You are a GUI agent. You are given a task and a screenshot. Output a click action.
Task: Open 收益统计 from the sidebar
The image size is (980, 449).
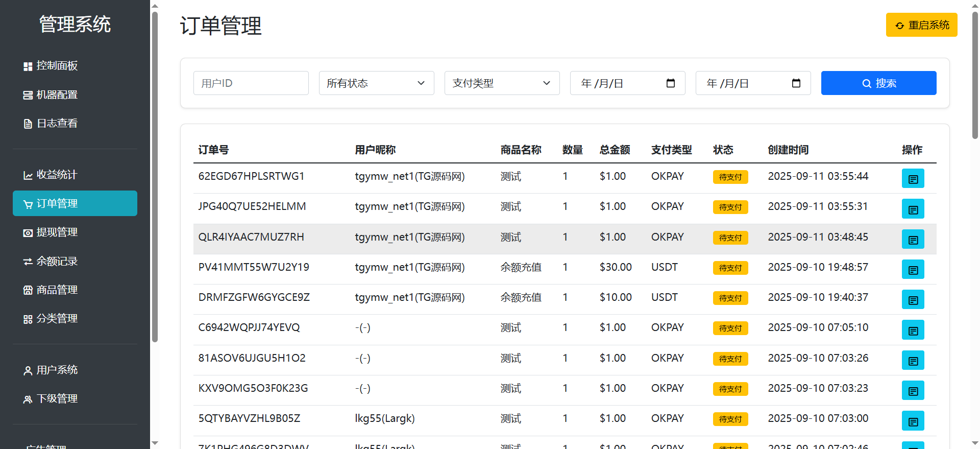point(57,175)
